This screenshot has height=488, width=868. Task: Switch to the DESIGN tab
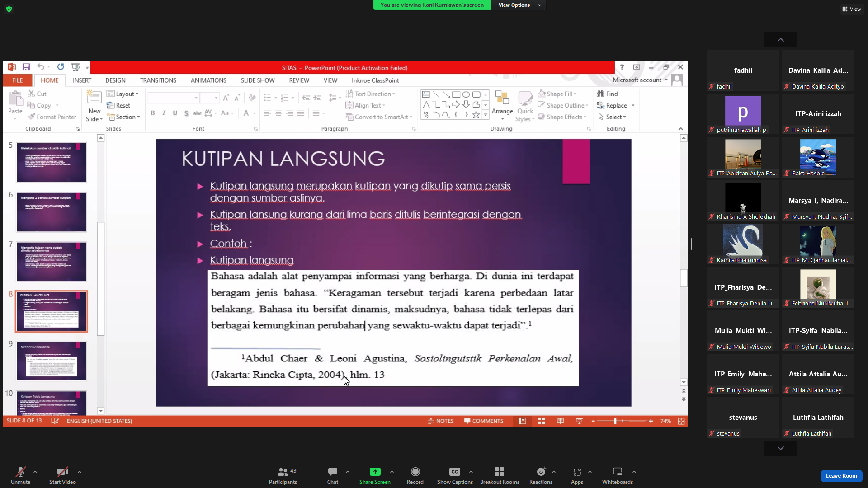[115, 80]
